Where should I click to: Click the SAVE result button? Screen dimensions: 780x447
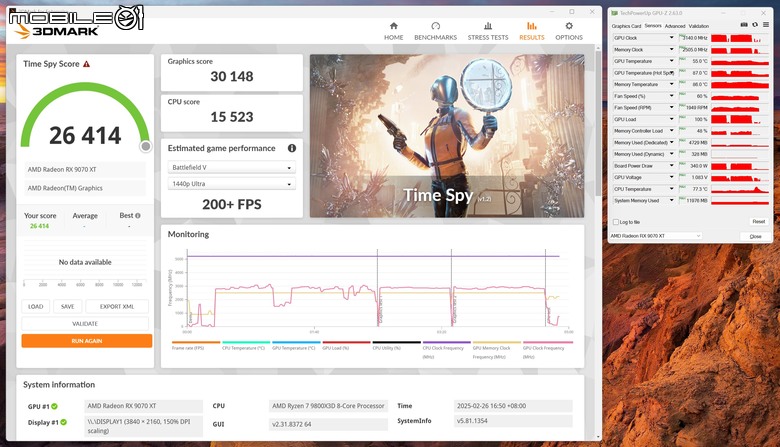coord(68,306)
